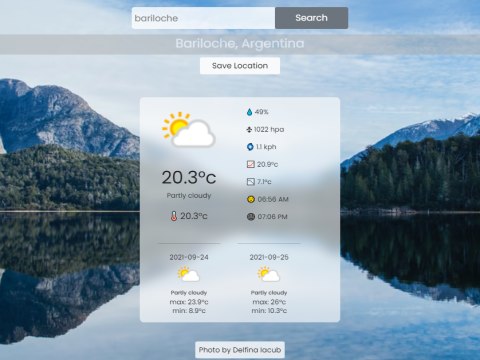This screenshot has height=360, width=480.
Task: Click the pressure icon beside 1022 hpa
Action: point(249,130)
